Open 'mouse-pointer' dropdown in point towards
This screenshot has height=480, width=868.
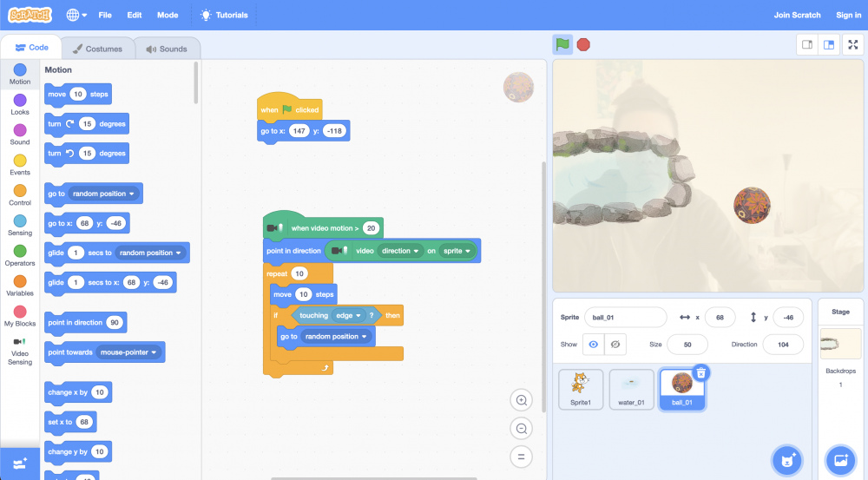[128, 352]
